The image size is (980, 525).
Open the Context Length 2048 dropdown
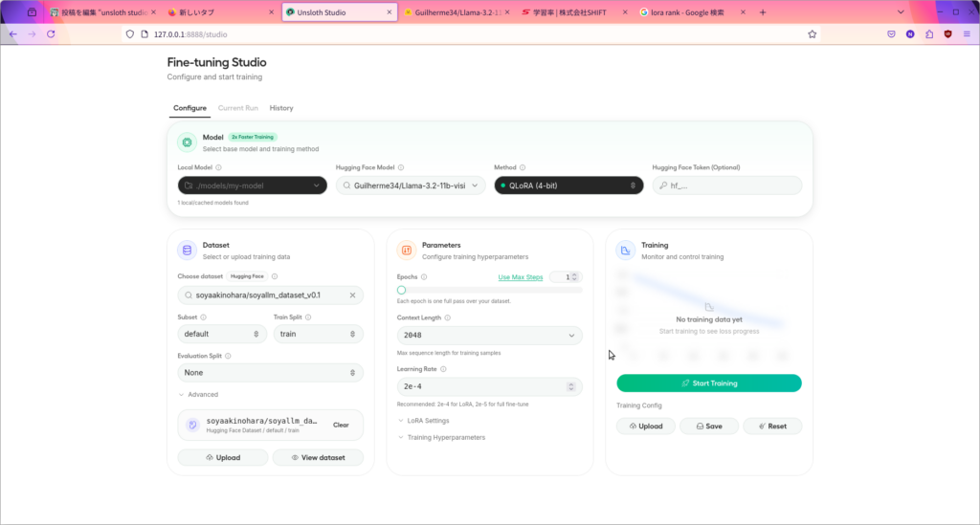coord(489,336)
